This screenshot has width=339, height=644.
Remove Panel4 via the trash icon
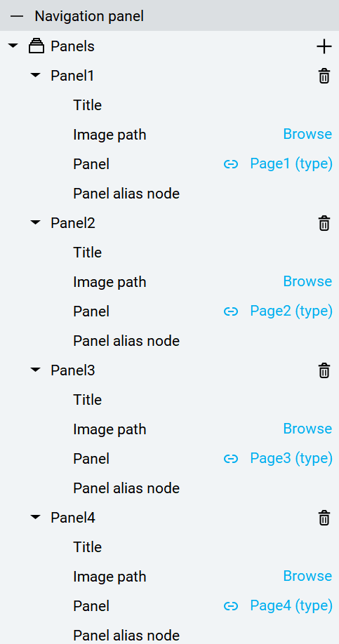point(324,518)
